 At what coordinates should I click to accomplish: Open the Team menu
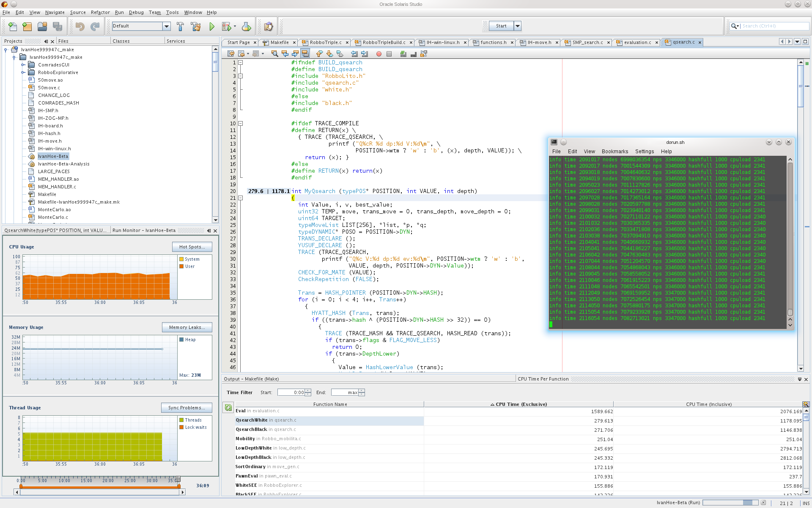[x=155, y=12]
